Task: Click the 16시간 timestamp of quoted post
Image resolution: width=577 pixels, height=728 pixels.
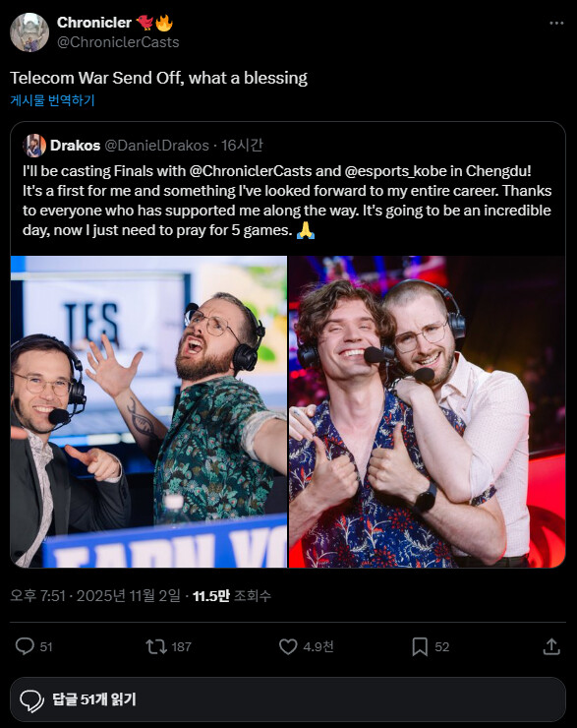Action: point(242,146)
